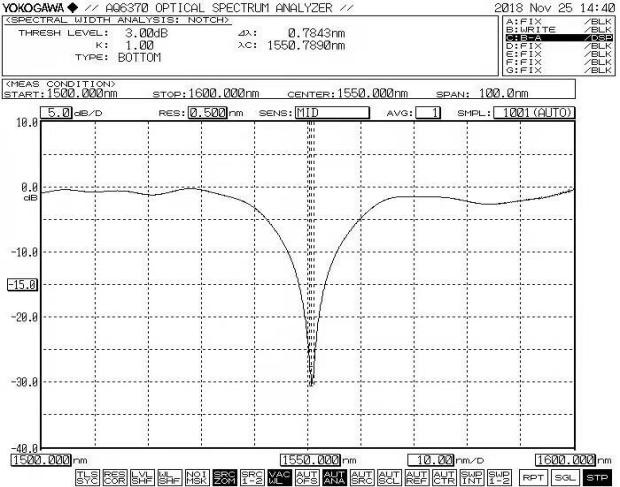Screen dimensions: 620x487
Task: Select trace B: WRITE in trace list
Action: click(x=558, y=29)
